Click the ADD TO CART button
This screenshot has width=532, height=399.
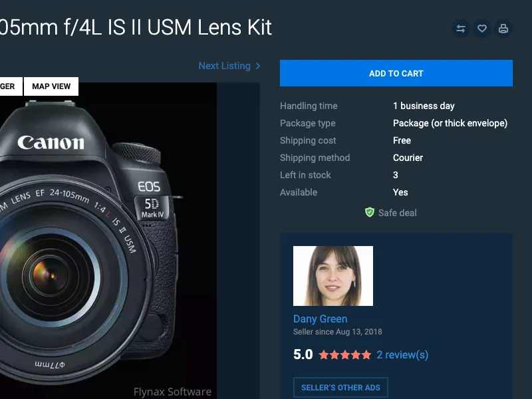(396, 73)
